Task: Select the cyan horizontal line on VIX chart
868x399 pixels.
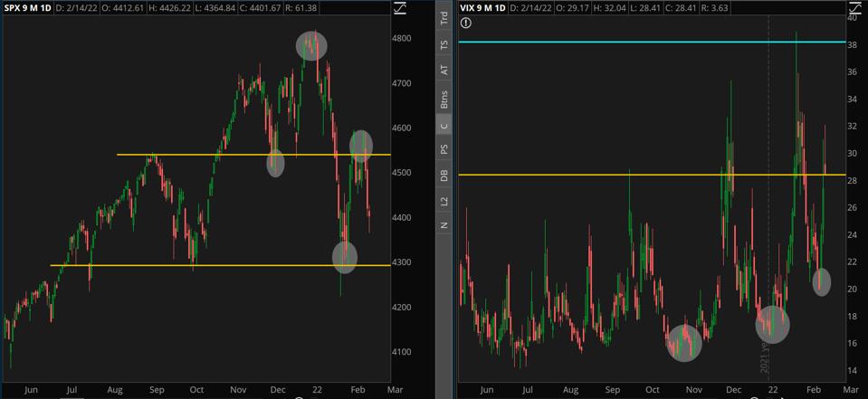Action: tap(634, 42)
